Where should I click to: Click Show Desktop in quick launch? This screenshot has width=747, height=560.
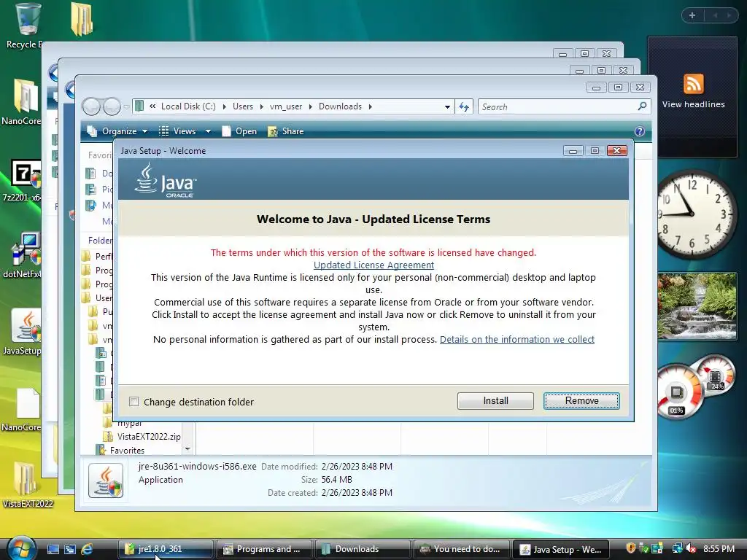pos(53,549)
